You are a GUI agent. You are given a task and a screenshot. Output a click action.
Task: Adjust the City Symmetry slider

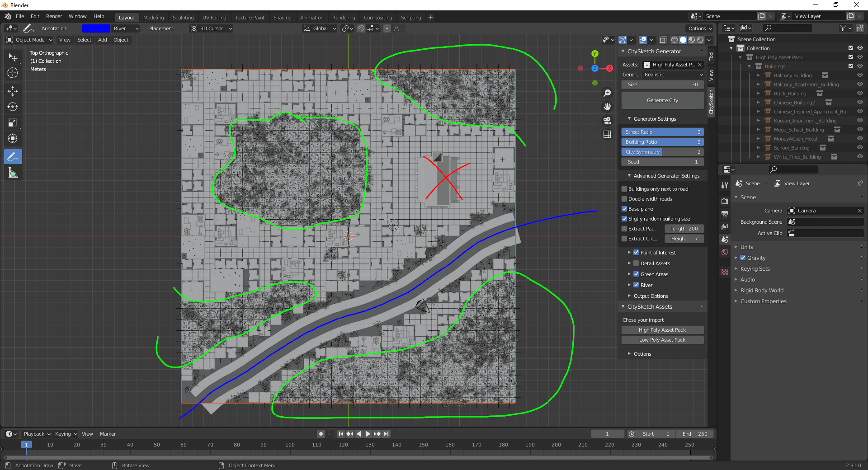click(662, 152)
